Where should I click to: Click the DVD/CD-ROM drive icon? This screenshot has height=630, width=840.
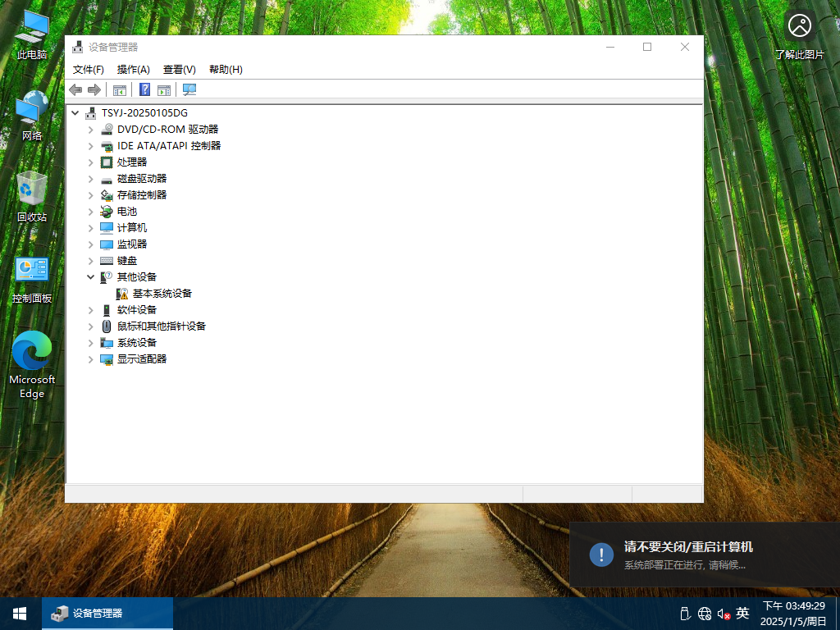tap(107, 129)
